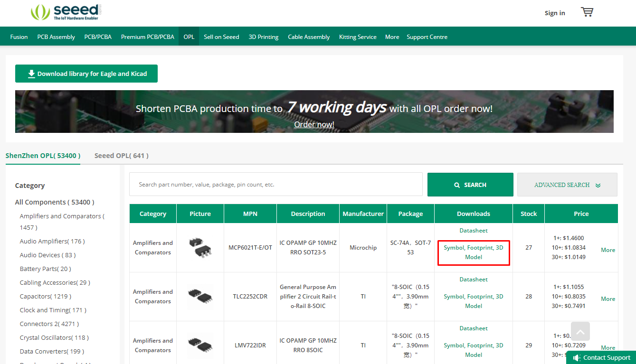Open Datasheet for LMV722IDR
Screen dimensions: 636x364
point(474,328)
